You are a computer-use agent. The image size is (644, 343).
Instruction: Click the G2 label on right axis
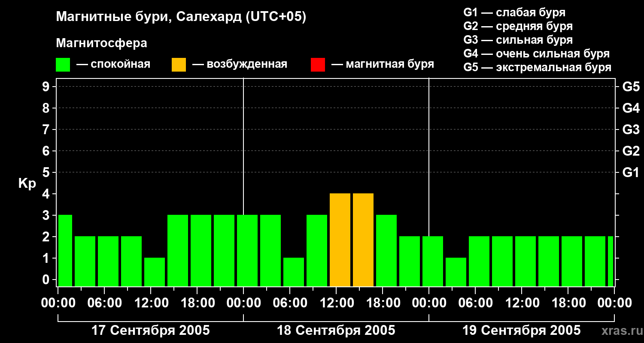[631, 151]
